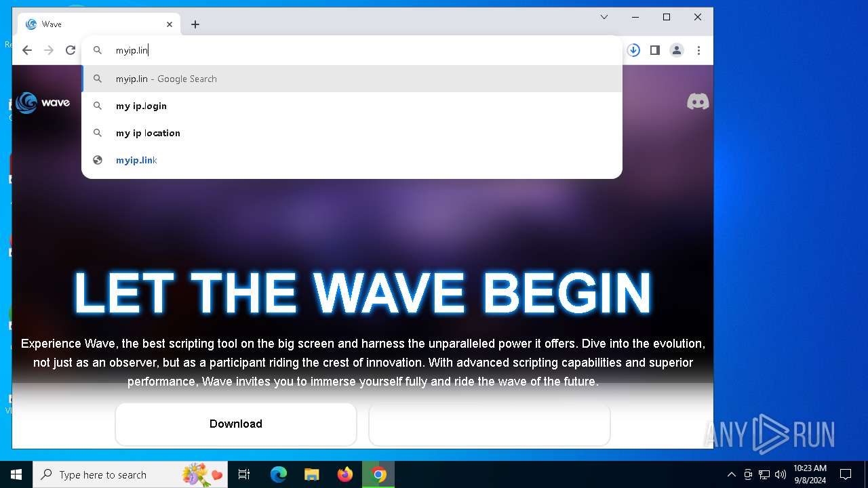Open the network status tray icon
This screenshot has height=488, width=868.
tap(764, 474)
